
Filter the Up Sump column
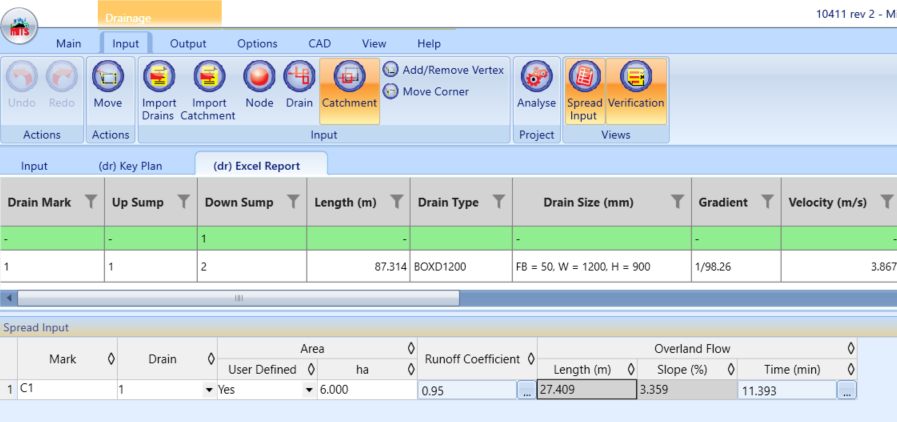click(x=183, y=201)
